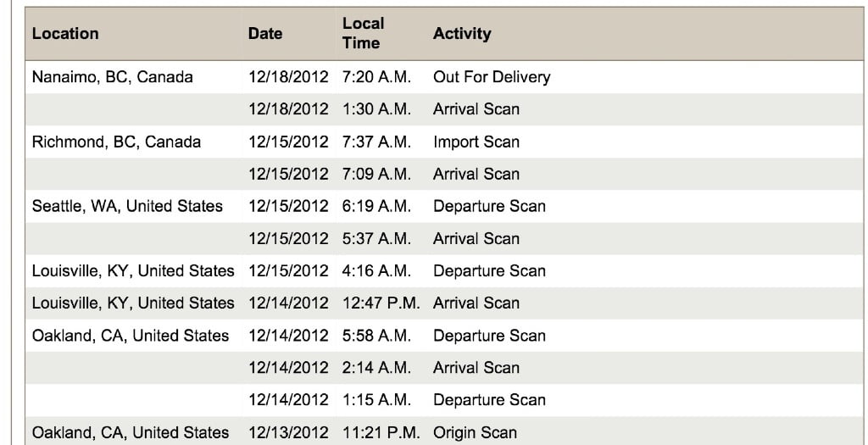Click the Out For Delivery activity
868x445 pixels.
[x=492, y=77]
